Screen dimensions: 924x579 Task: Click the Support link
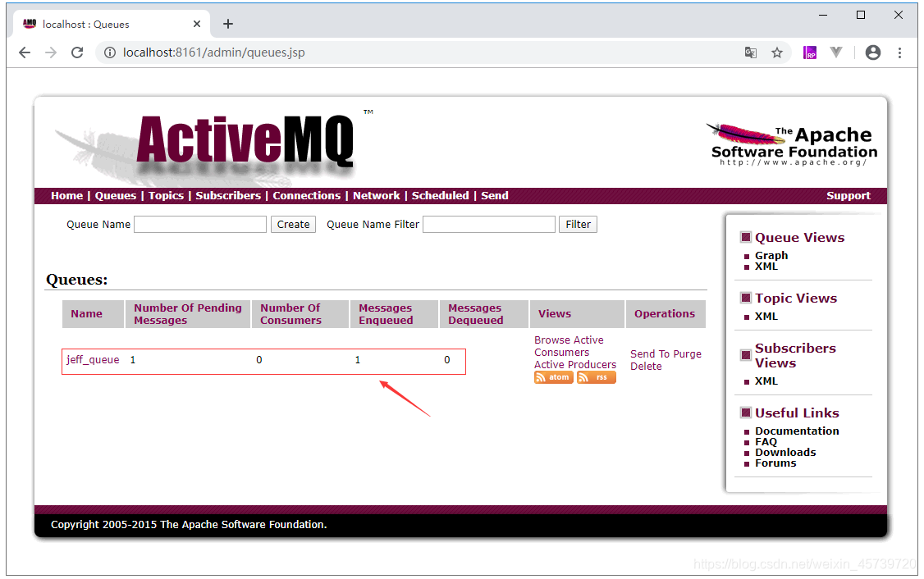pyautogui.click(x=848, y=195)
